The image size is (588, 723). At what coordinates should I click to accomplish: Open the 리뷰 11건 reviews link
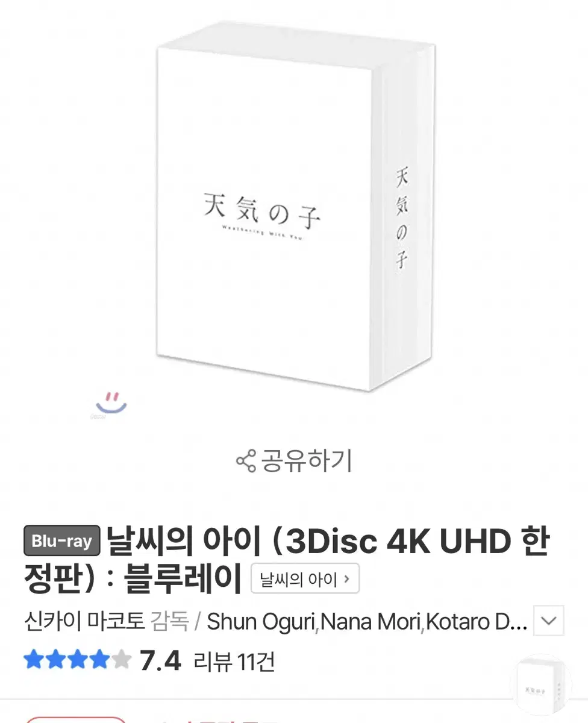[234, 662]
